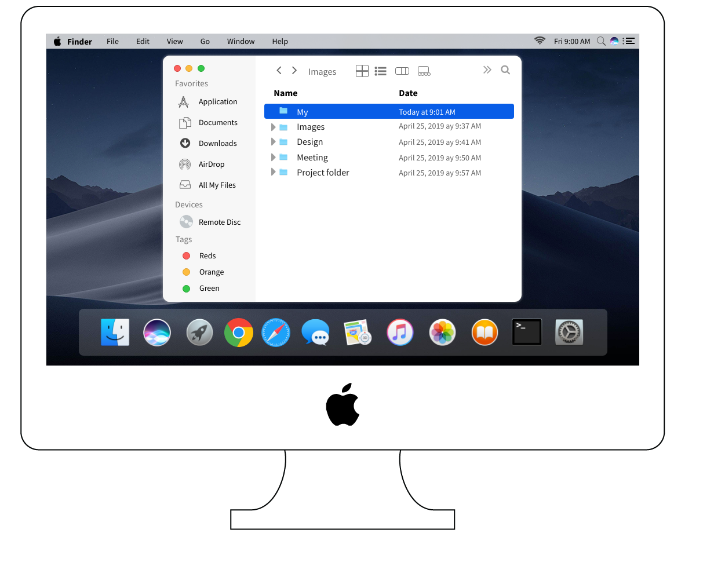The image size is (703, 588).
Task: Open the View menu
Action: [x=174, y=41]
